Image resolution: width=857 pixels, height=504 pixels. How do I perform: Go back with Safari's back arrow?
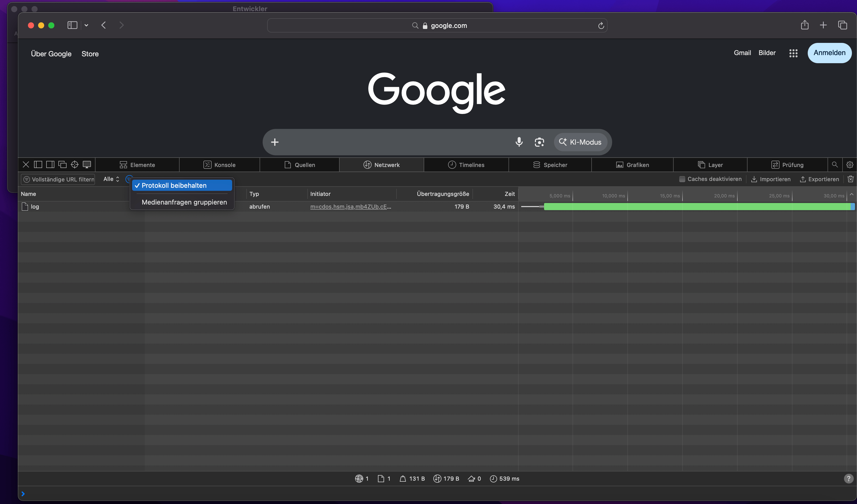click(x=104, y=25)
